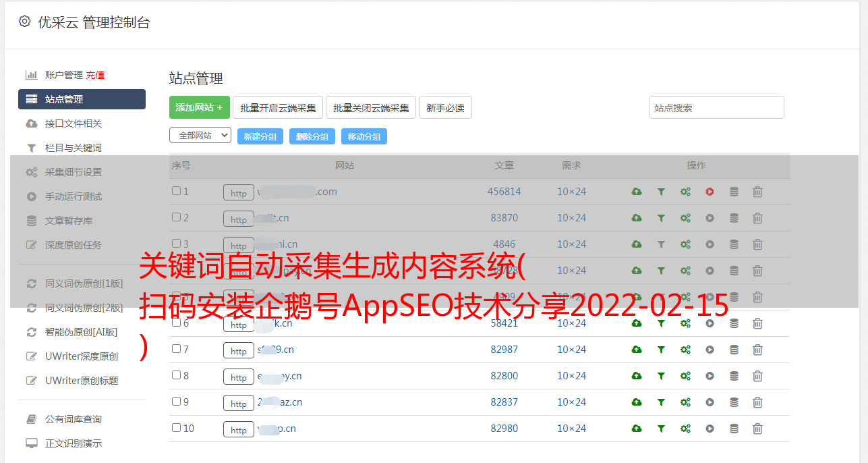Click the trash icon in row 8
Viewport: 868px width, 463px height.
757,376
